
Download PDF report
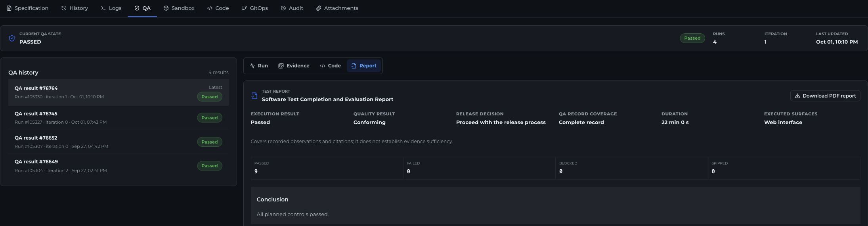tap(825, 96)
